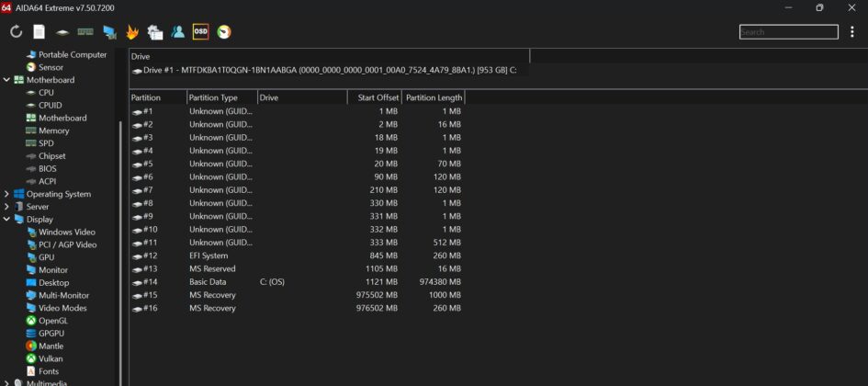868x386 pixels.
Task: Expand the Server tree node
Action: point(6,207)
